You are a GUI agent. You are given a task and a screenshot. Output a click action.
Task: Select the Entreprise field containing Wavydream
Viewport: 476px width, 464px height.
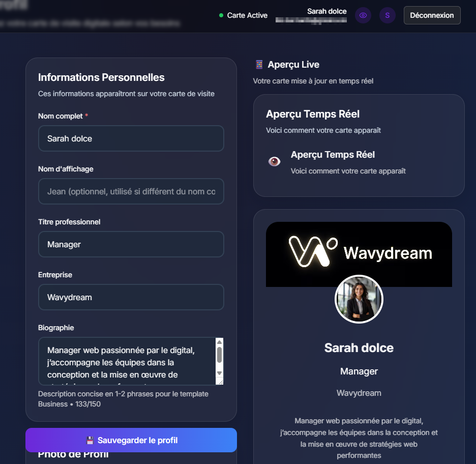click(x=131, y=297)
